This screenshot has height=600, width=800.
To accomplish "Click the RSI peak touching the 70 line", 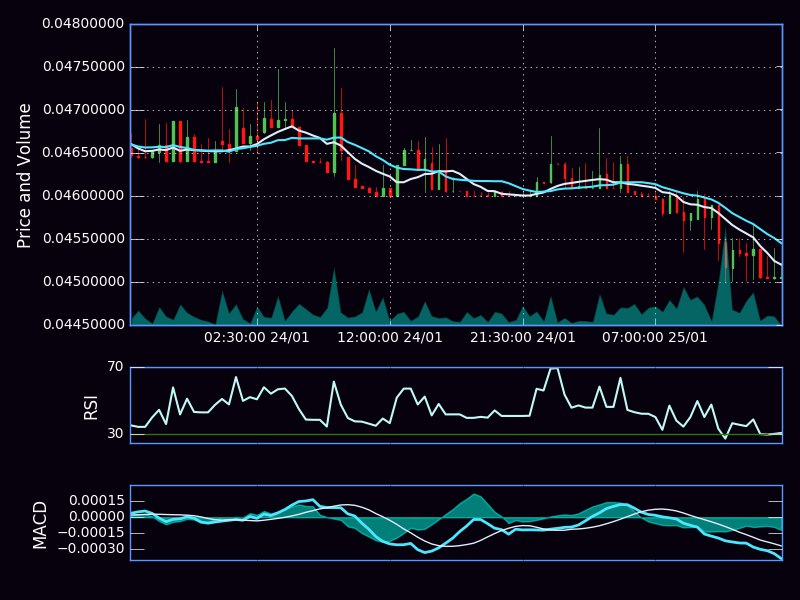I will point(554,369).
